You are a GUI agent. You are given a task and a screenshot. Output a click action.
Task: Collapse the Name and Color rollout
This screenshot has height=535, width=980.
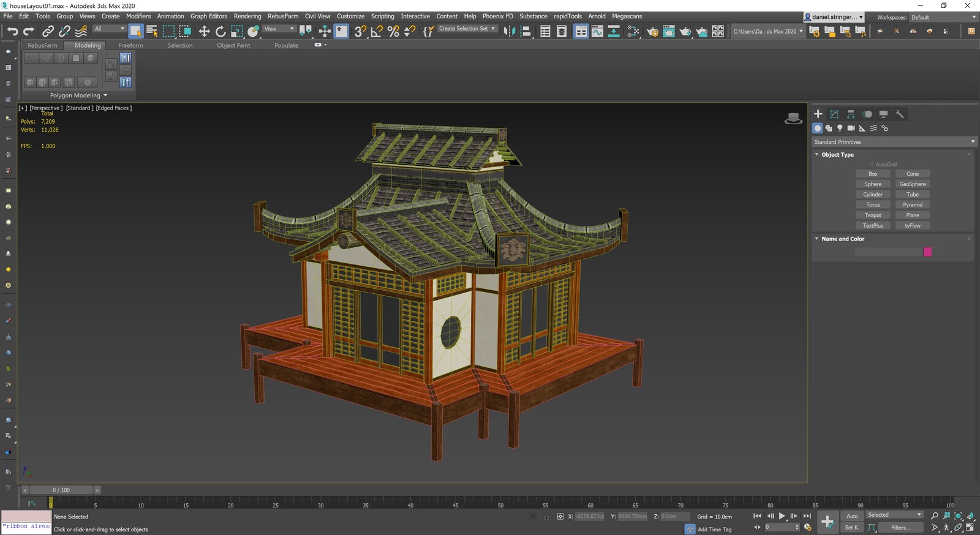click(843, 239)
